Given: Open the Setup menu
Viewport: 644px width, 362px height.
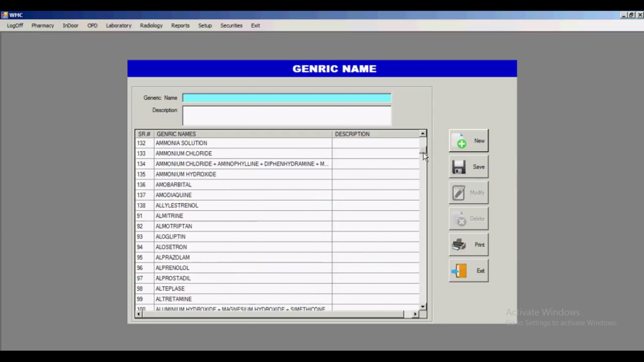Looking at the screenshot, I should point(205,25).
